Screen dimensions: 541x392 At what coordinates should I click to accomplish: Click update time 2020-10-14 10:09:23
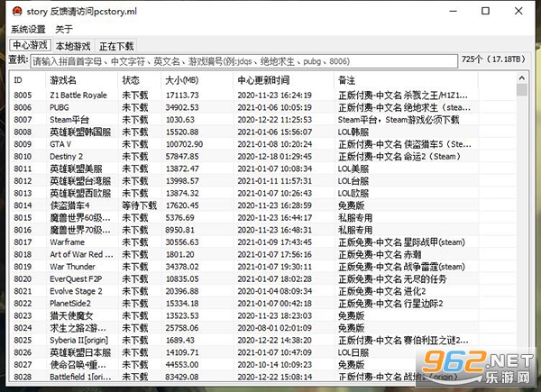[x=275, y=364]
